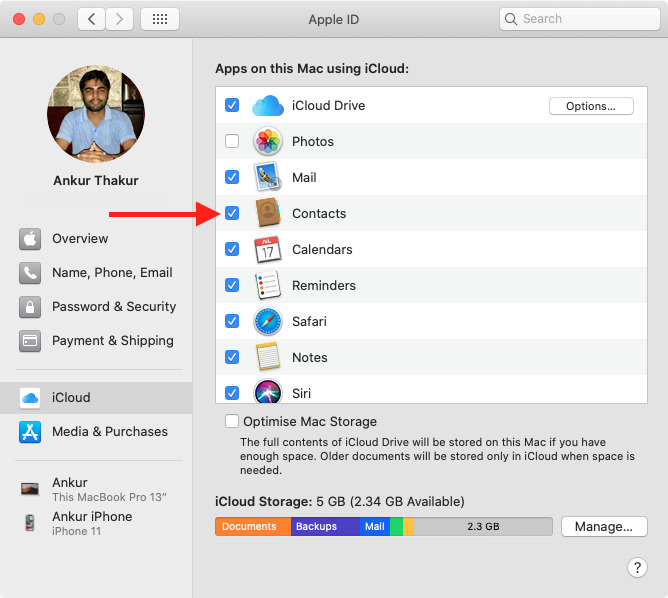Uncheck the Notes checkbox

[232, 357]
